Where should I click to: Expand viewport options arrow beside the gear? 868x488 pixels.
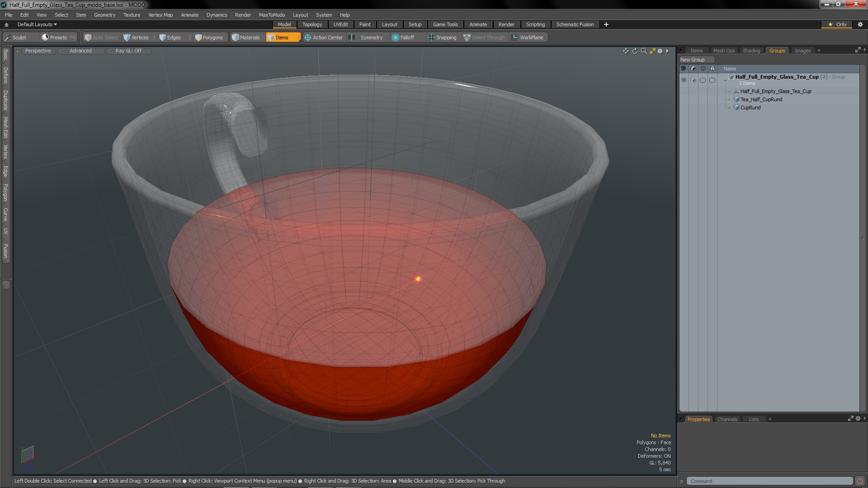tap(667, 51)
